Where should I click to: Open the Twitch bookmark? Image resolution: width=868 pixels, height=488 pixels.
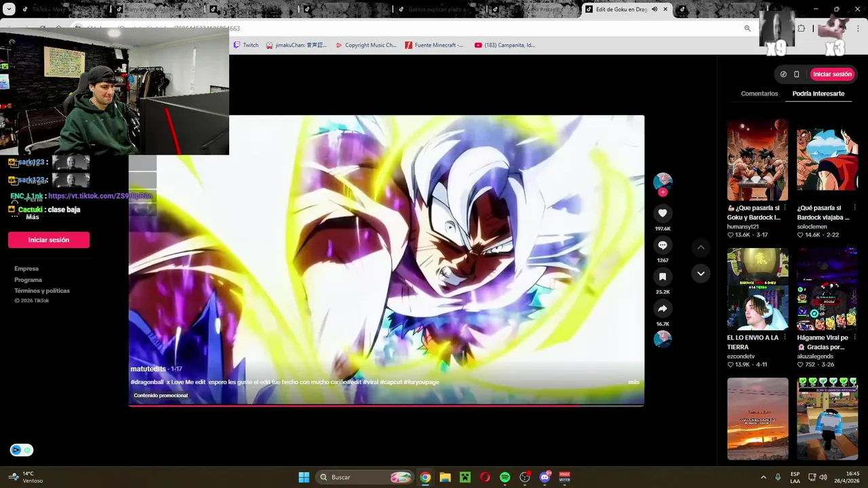coord(246,45)
